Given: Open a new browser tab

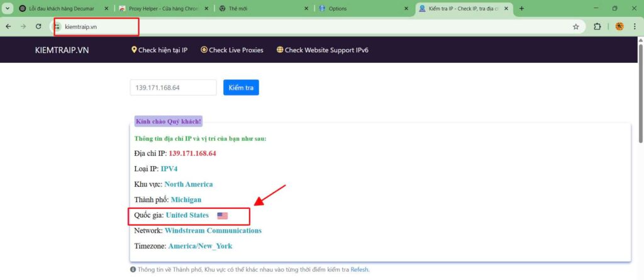Looking at the screenshot, I should point(521,8).
